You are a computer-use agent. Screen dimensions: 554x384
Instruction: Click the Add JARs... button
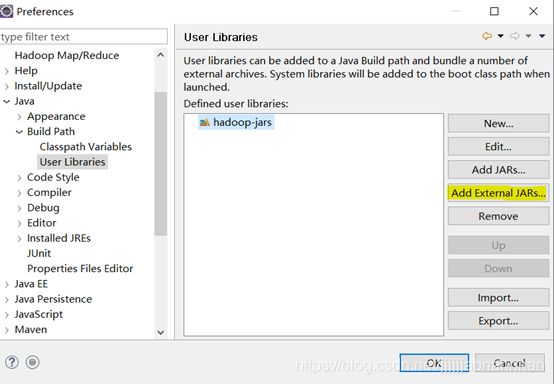tap(499, 170)
